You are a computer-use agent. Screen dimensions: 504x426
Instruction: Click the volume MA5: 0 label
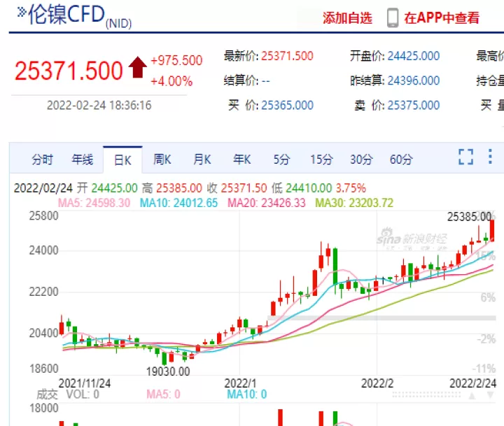pos(163,395)
